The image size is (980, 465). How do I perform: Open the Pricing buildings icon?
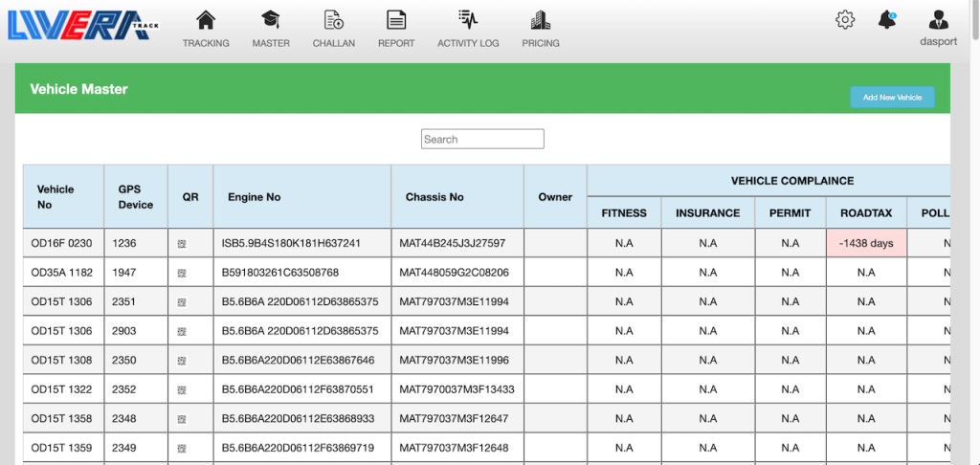(x=541, y=20)
